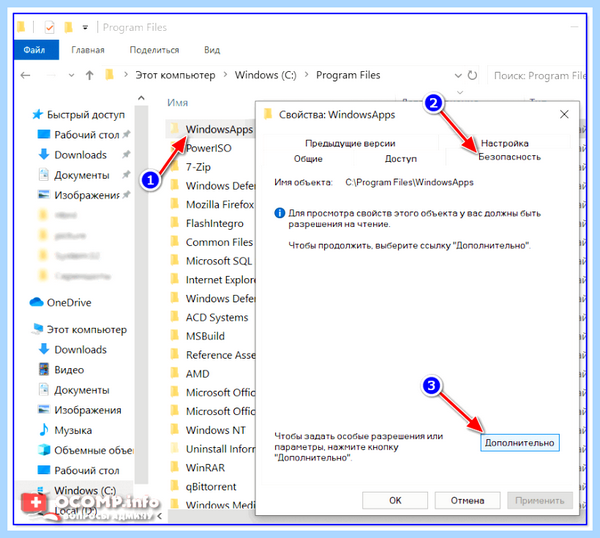Sort files by Имя column header
600x538 pixels.
click(178, 103)
